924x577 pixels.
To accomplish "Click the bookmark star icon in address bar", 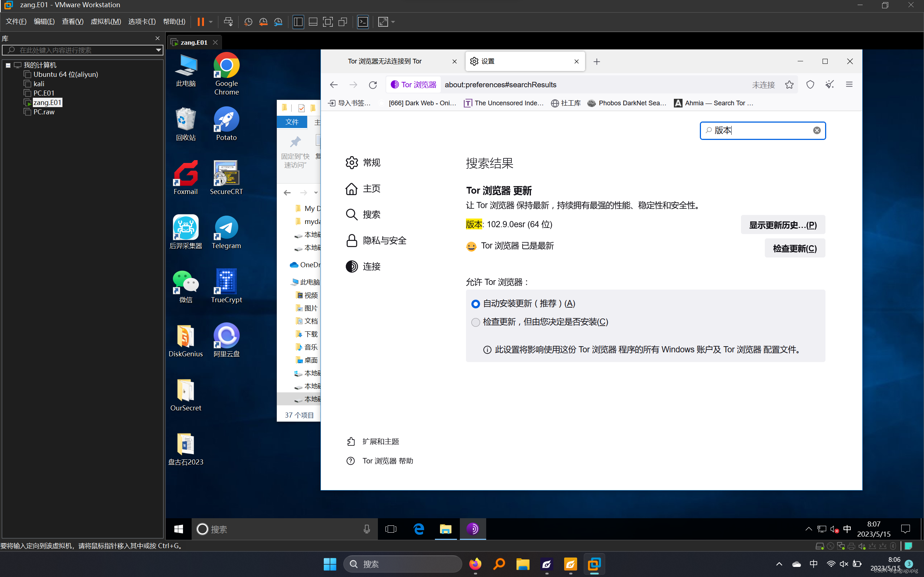I will [789, 85].
